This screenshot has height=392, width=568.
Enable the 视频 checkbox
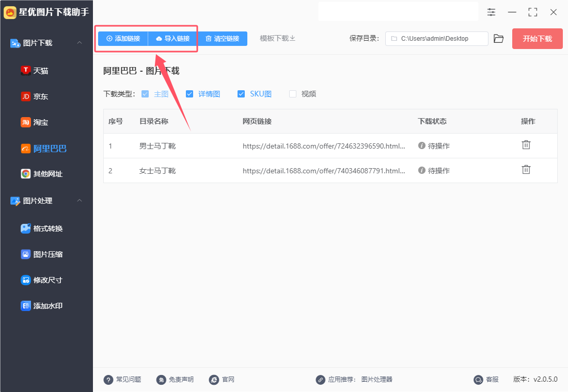coord(293,94)
